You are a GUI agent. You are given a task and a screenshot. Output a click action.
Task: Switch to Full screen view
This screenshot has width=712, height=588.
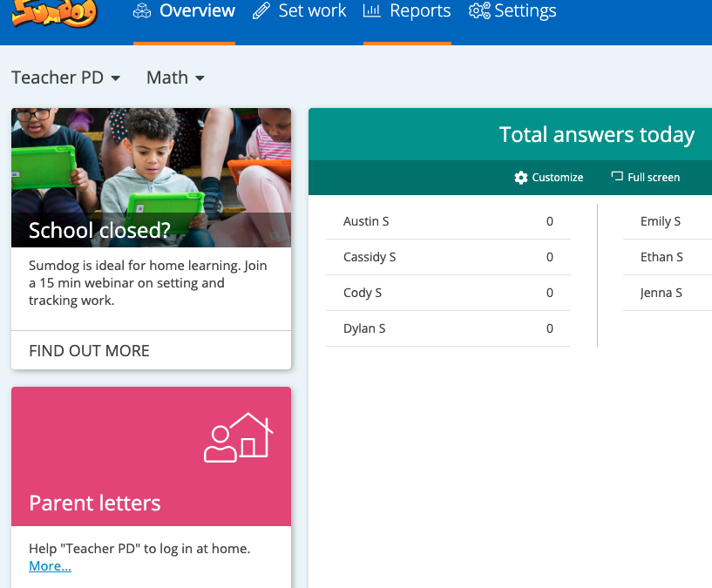pyautogui.click(x=645, y=177)
